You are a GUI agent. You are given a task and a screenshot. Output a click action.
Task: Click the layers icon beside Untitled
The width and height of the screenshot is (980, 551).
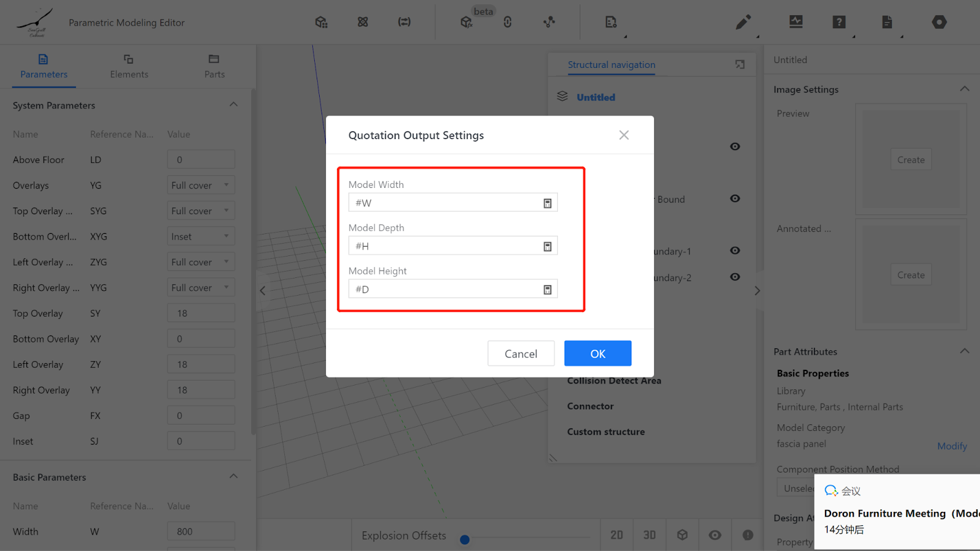point(562,97)
